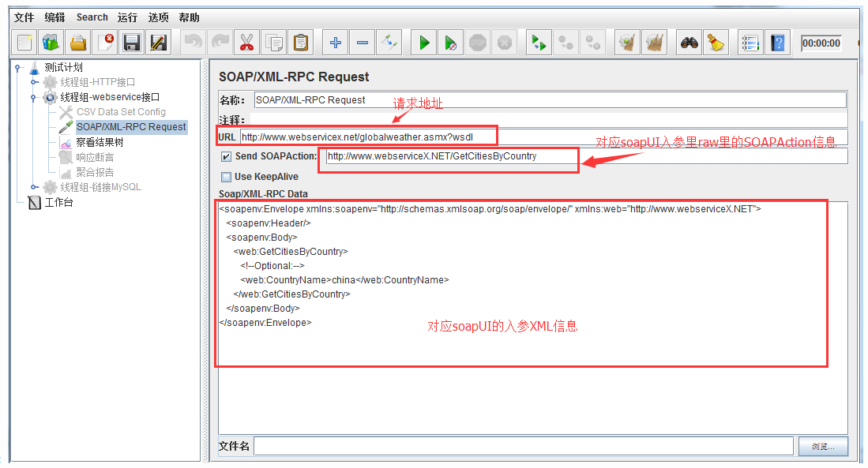Select 线程组-链接MySQL tree item
868x468 pixels.
point(100,188)
